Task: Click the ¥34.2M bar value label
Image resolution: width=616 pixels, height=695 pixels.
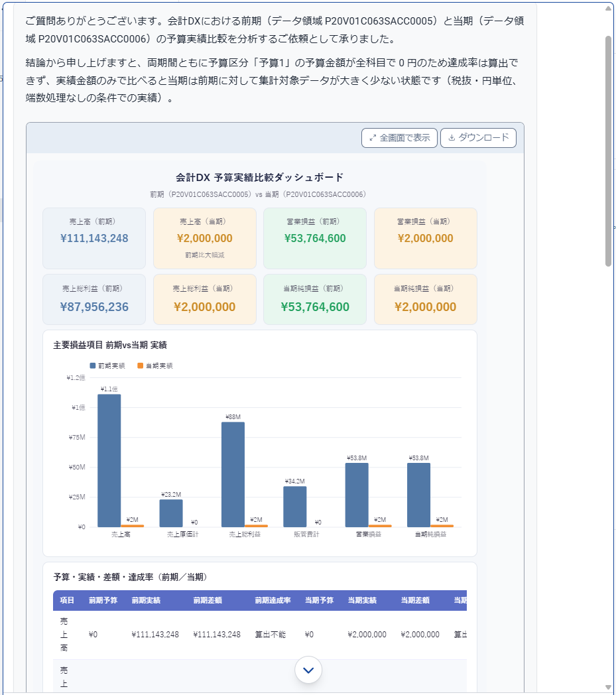Action: (x=294, y=481)
